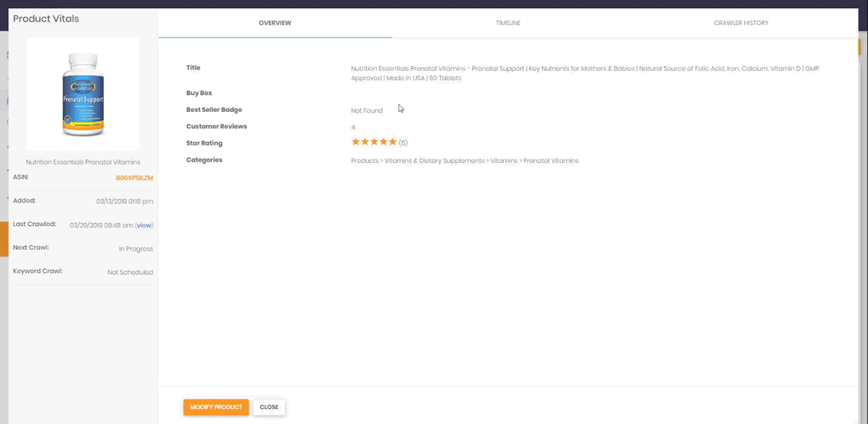Open Vitamins & Dietary Supplements category
Screen dimensions: 868x424
click(434, 161)
